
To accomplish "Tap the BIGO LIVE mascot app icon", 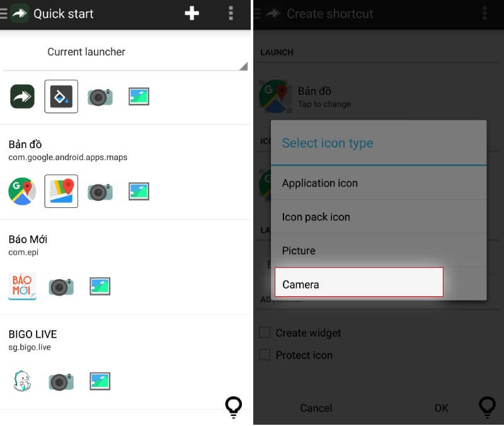I will [x=22, y=381].
